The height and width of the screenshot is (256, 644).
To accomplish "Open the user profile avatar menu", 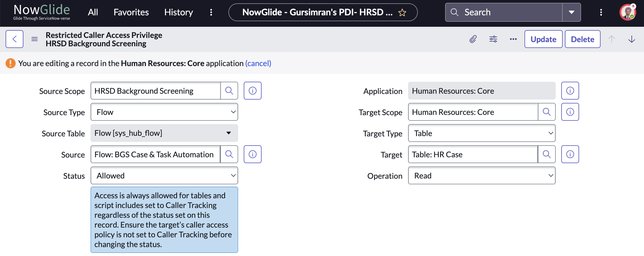I will (628, 12).
